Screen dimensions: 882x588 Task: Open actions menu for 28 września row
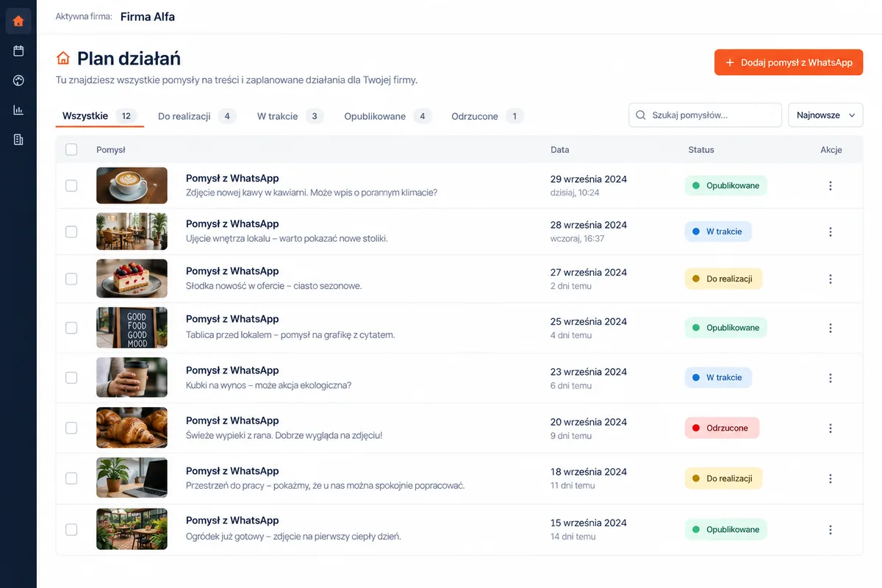coord(831,232)
